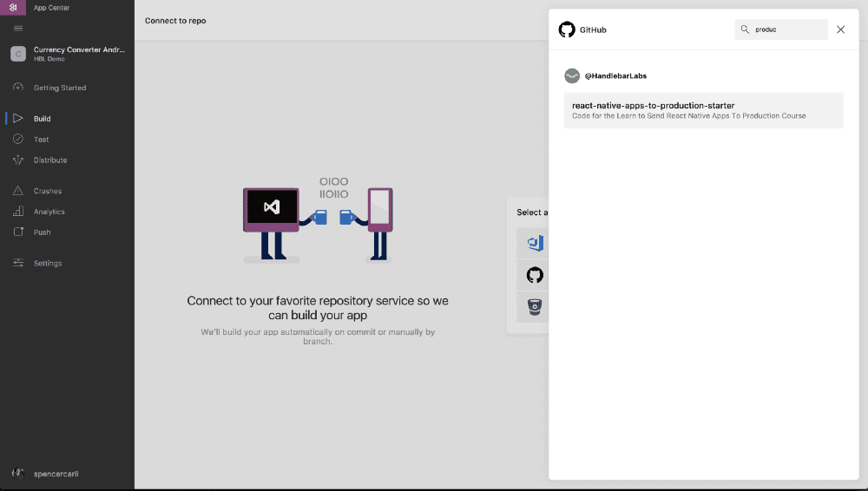This screenshot has height=491, width=868.
Task: Open the Push section
Action: [42, 232]
